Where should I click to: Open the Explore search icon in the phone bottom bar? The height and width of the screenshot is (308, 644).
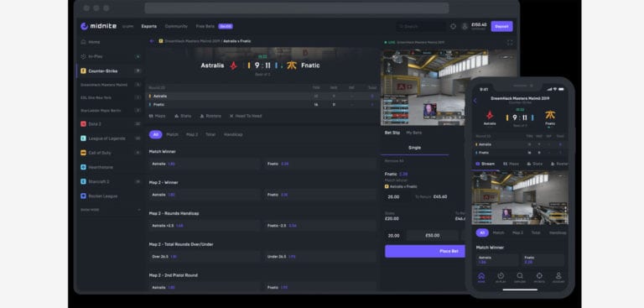point(520,278)
